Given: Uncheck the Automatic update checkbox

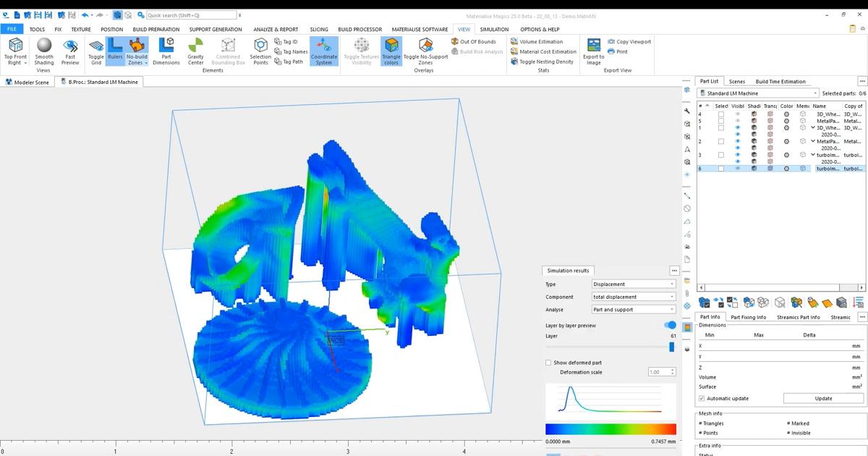Looking at the screenshot, I should (x=702, y=399).
